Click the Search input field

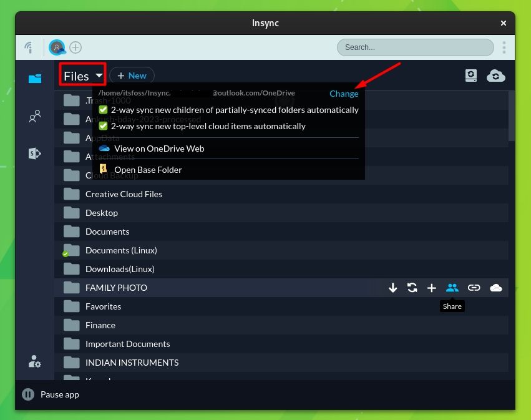coord(415,47)
